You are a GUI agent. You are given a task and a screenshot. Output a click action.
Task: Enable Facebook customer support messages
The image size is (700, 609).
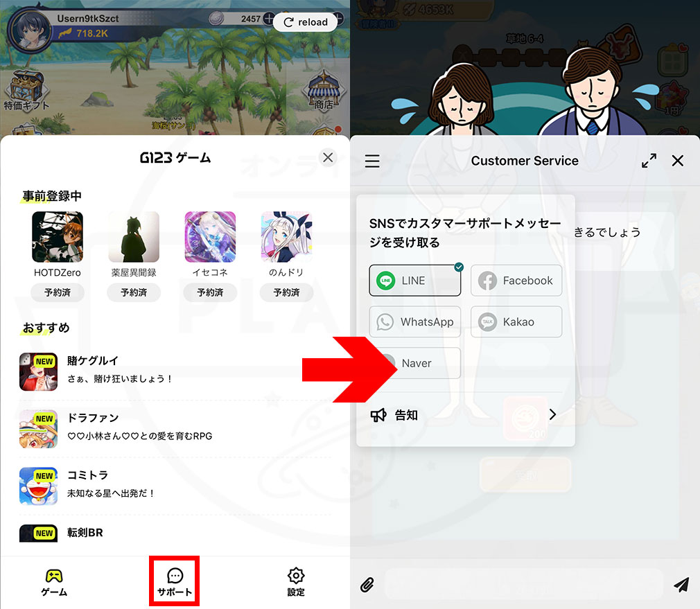(x=516, y=281)
